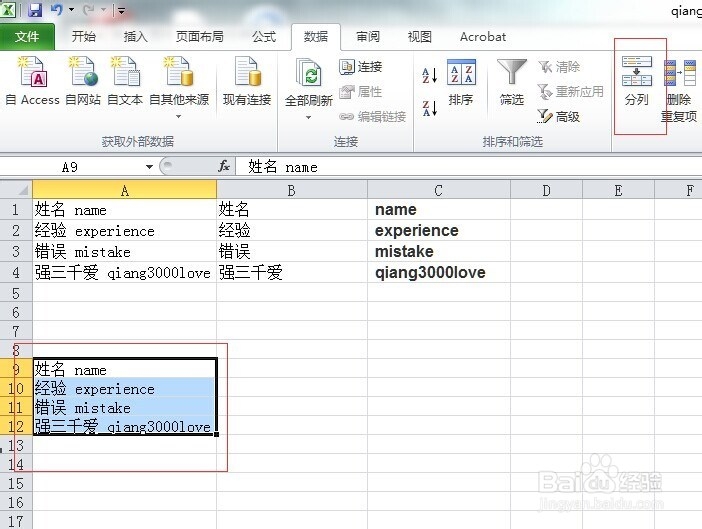Select column C header
This screenshot has width=702, height=529.
click(x=439, y=191)
